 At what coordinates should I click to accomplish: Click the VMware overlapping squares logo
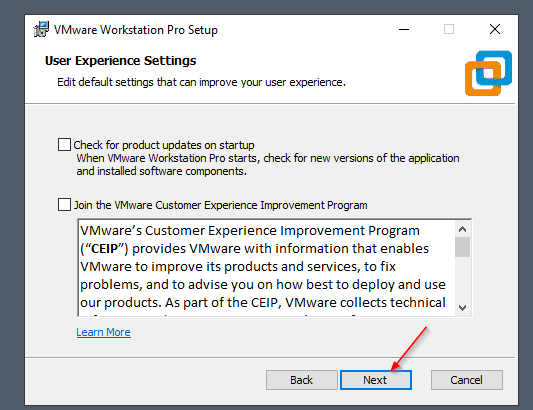pyautogui.click(x=488, y=73)
